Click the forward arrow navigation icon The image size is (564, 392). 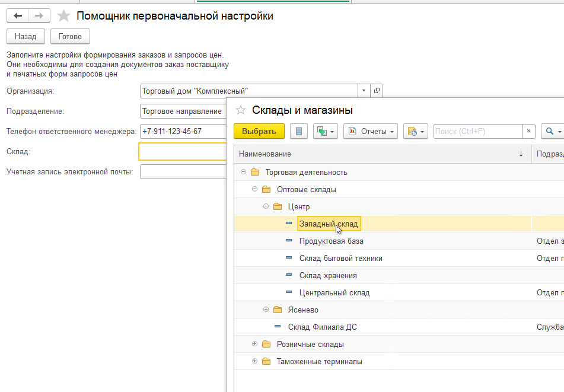click(39, 16)
